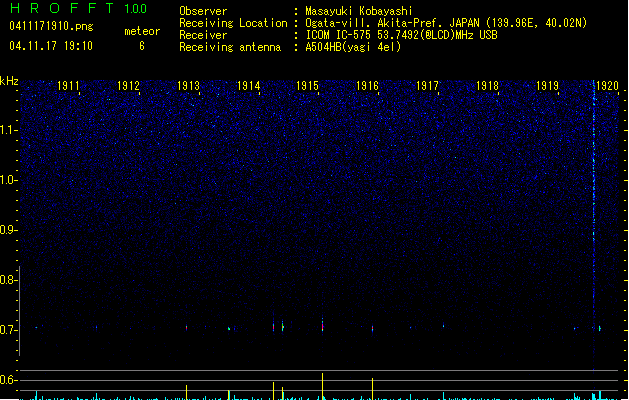Click the meteor echo near the 1916 mark
The width and height of the screenshot is (629, 400).
point(373,329)
